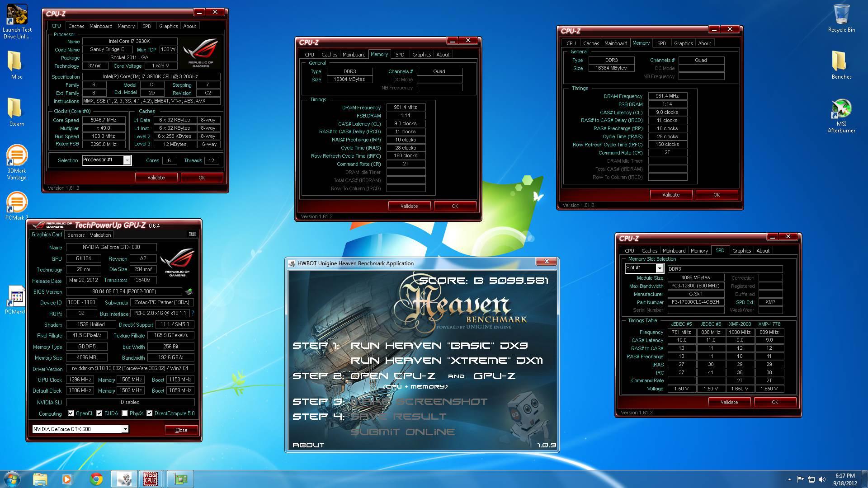The width and height of the screenshot is (868, 488).
Task: Switch to the GPU-Z taskbar icon
Action: tap(180, 479)
